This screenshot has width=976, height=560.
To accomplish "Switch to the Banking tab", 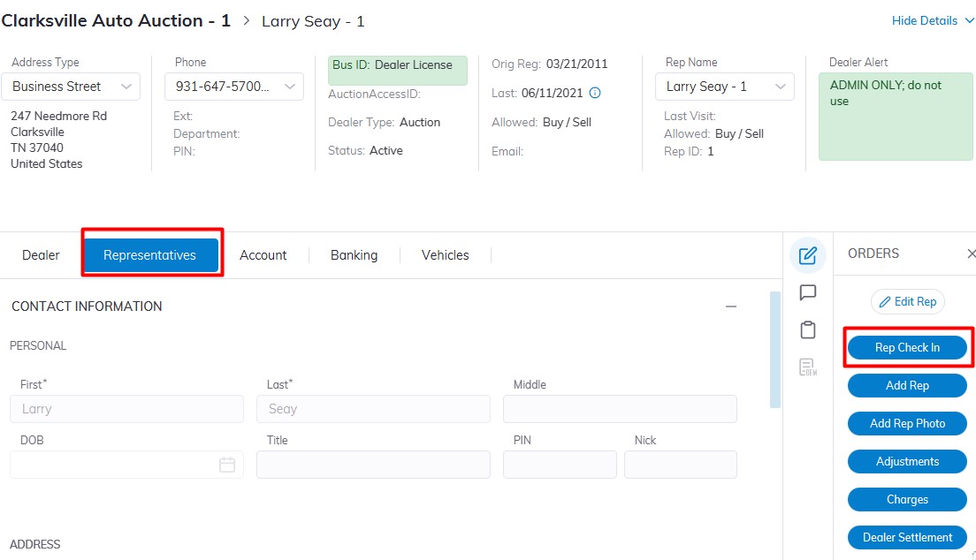I will pos(354,255).
